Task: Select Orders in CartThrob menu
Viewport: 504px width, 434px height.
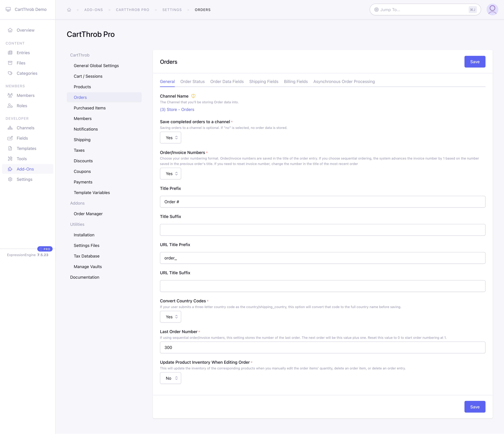Action: (x=104, y=97)
